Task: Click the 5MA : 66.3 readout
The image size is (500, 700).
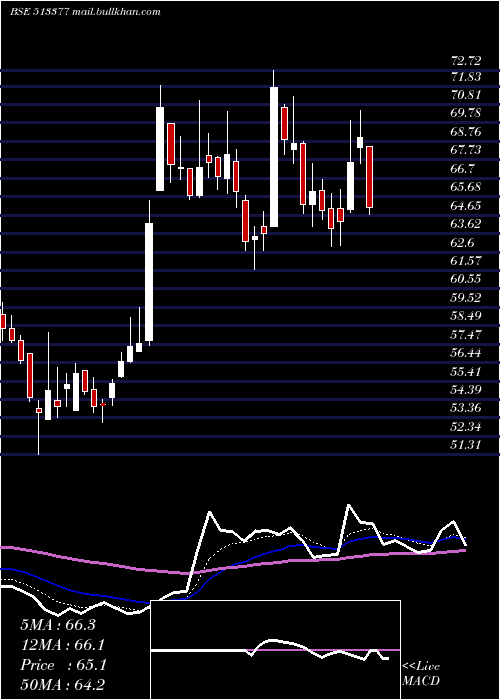Action: pos(58,625)
